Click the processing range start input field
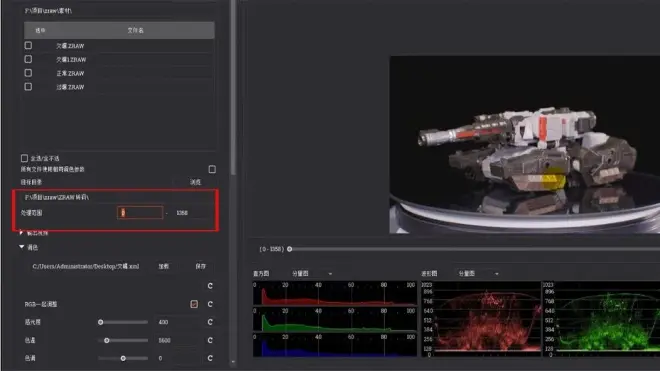The width and height of the screenshot is (660, 371). point(140,213)
